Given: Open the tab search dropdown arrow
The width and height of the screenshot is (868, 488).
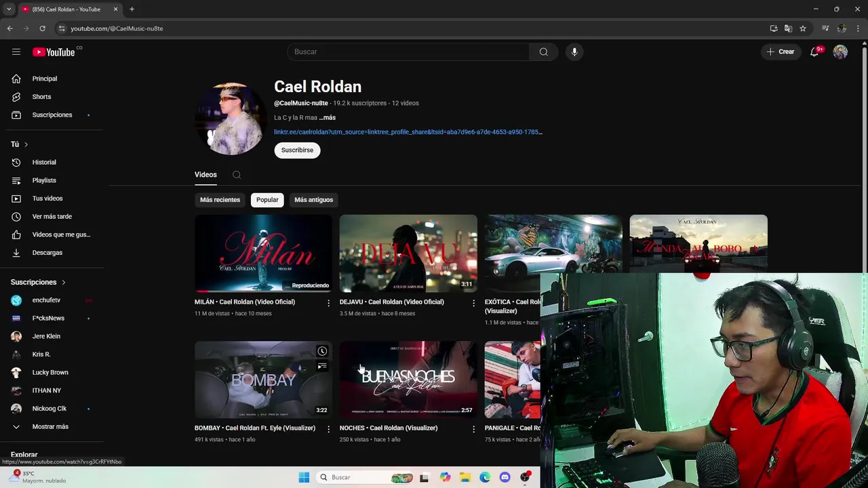Looking at the screenshot, I should click(9, 9).
